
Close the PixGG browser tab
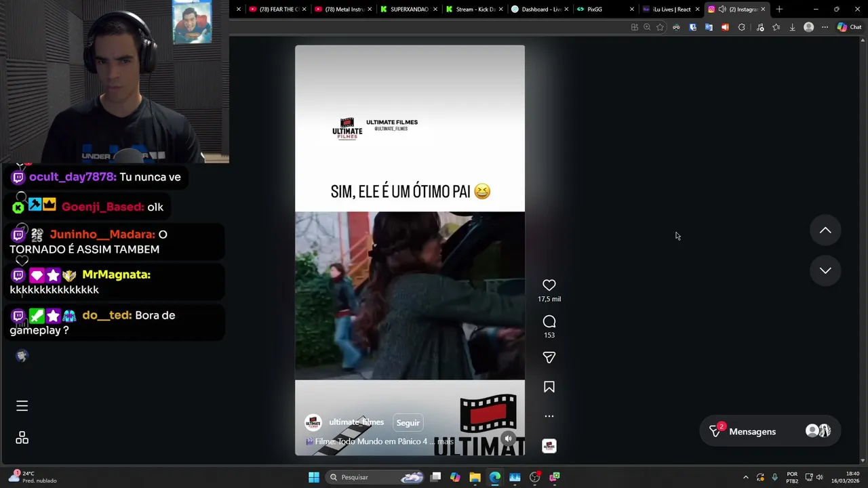(x=632, y=9)
